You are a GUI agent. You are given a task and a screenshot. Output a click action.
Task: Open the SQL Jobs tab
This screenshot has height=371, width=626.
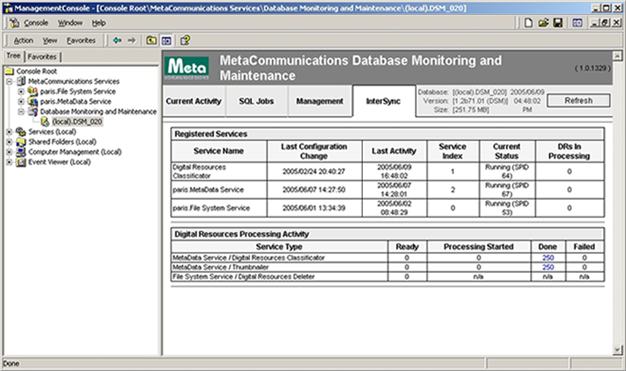pos(256,101)
